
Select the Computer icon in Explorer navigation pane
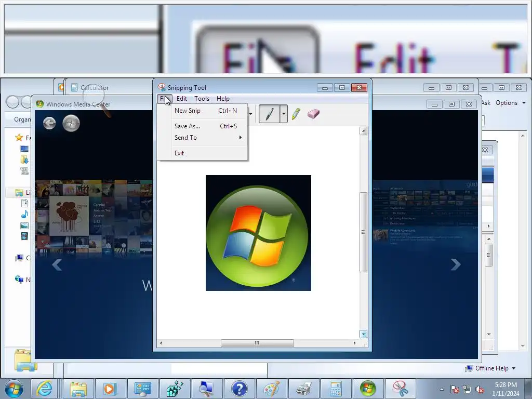[19, 258]
